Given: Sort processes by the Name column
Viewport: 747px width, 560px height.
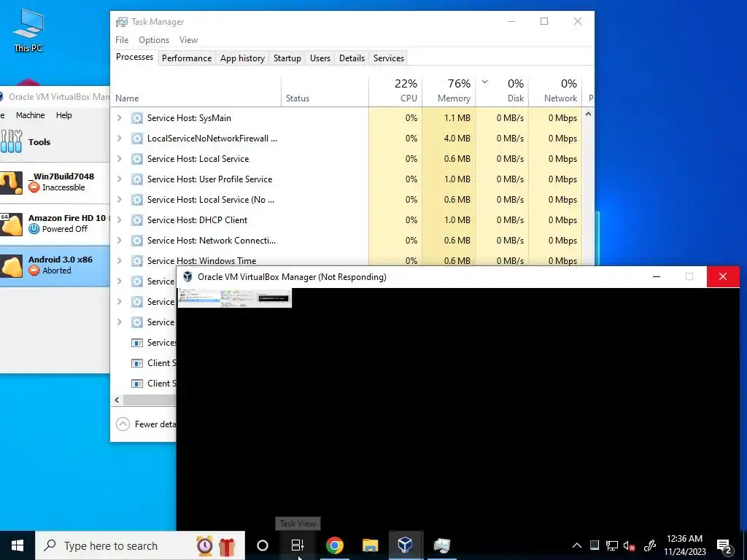Looking at the screenshot, I should pyautogui.click(x=196, y=90).
